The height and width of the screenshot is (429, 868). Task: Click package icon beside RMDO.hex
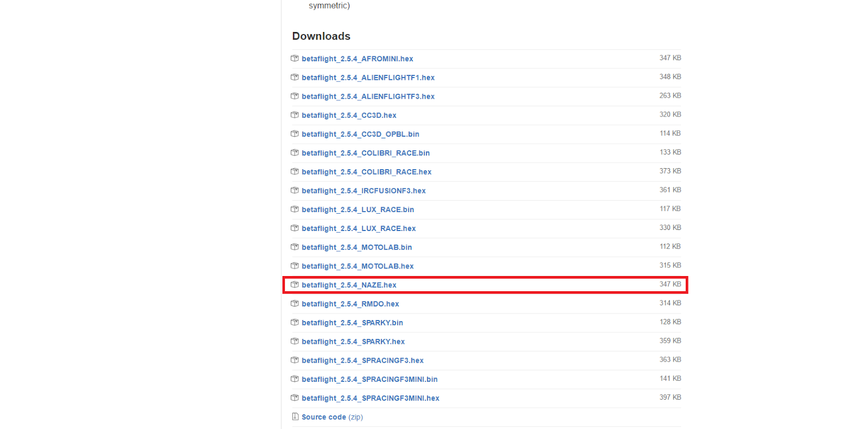(x=295, y=303)
